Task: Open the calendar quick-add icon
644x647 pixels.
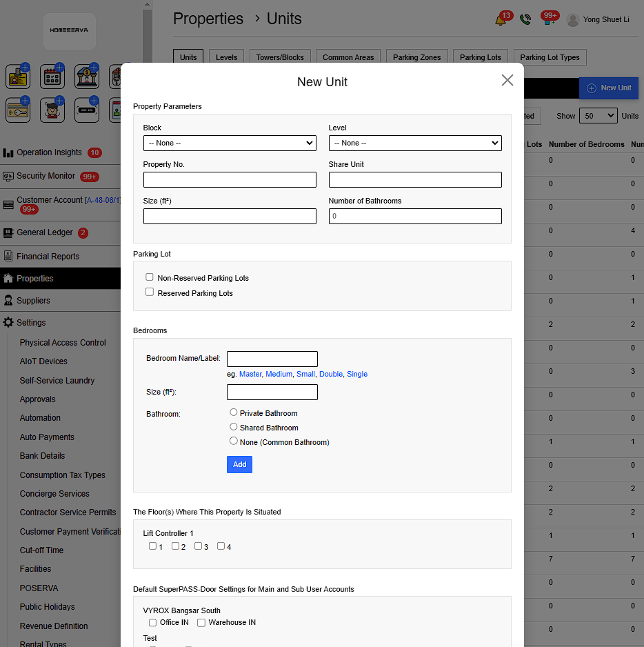Action: [52, 77]
